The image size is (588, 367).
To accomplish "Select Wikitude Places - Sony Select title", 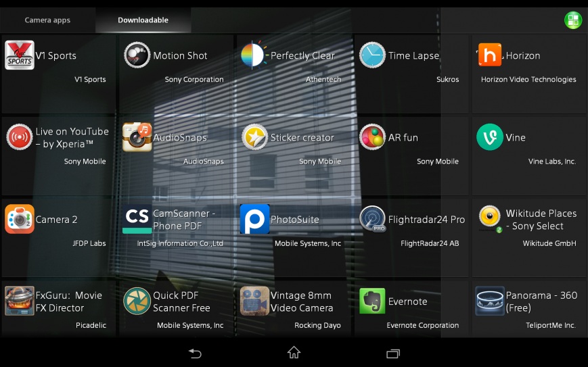I will tap(541, 220).
